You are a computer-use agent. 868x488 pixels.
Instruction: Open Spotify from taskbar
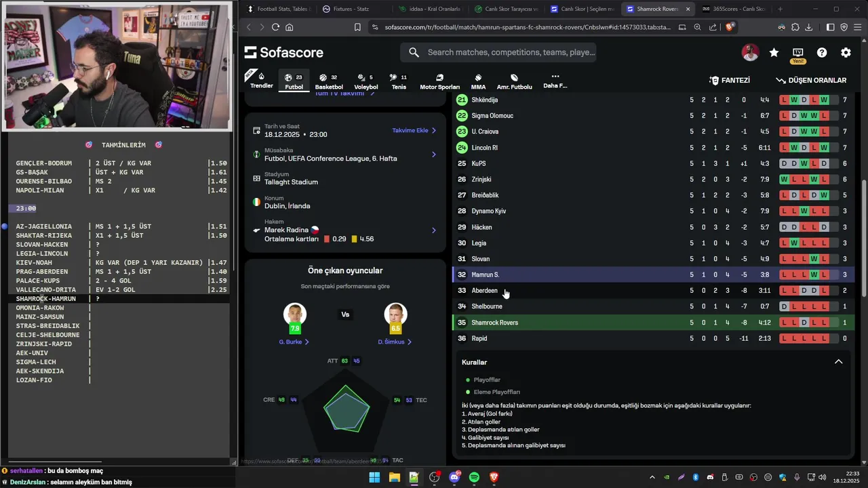474,477
